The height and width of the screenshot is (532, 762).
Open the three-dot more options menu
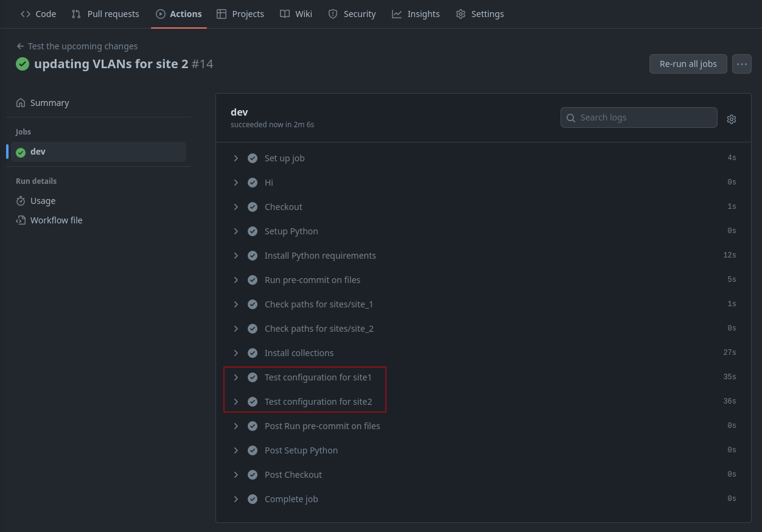click(x=741, y=64)
